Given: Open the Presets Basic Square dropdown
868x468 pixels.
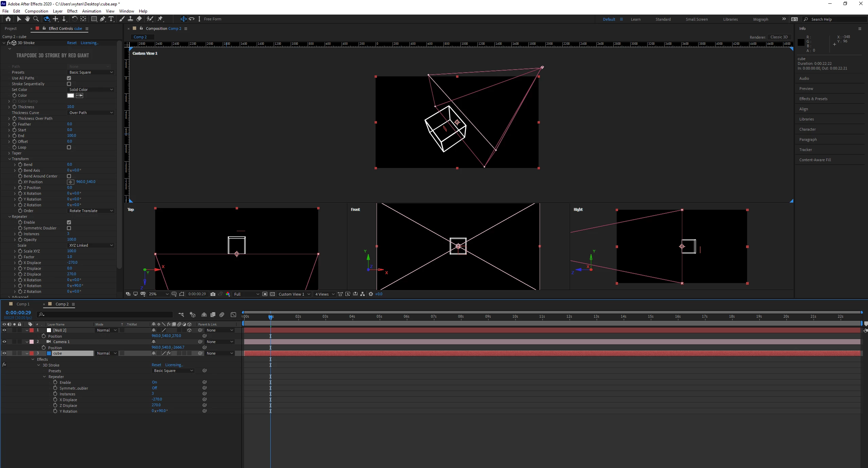Looking at the screenshot, I should click(x=91, y=72).
